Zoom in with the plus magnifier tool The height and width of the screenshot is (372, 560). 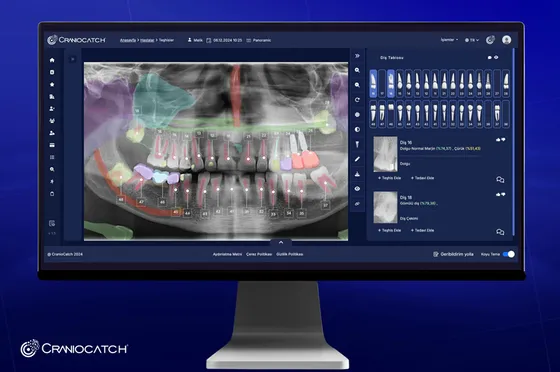point(357,70)
